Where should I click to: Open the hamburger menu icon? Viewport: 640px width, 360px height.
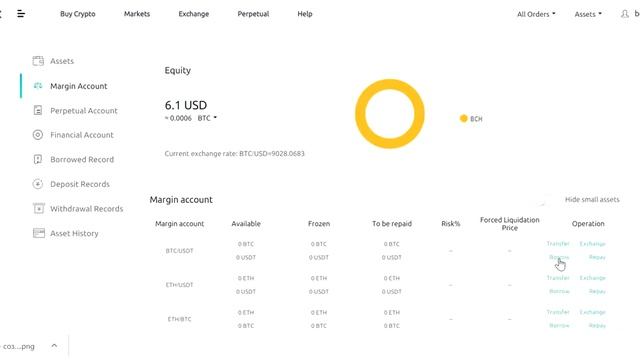click(21, 14)
